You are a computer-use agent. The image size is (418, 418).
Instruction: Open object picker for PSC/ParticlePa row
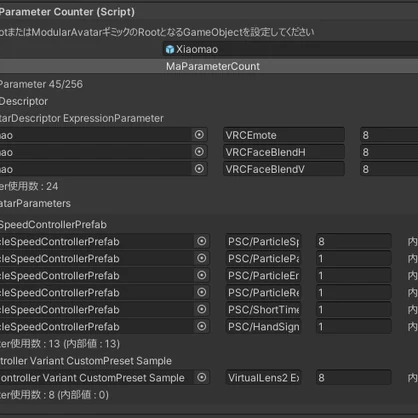point(201,258)
